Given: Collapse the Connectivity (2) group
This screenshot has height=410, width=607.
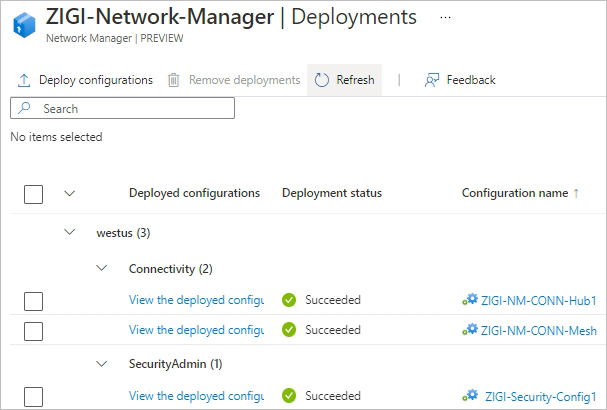Looking at the screenshot, I should 101,268.
